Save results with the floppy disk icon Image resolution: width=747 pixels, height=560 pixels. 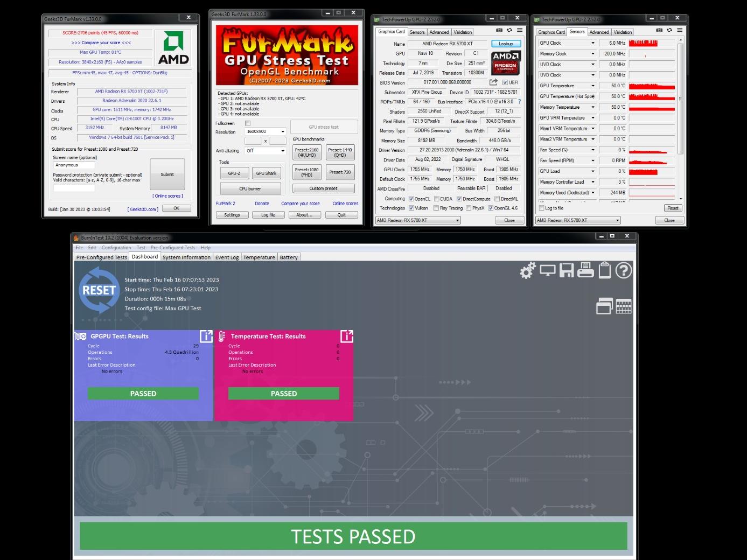click(567, 270)
